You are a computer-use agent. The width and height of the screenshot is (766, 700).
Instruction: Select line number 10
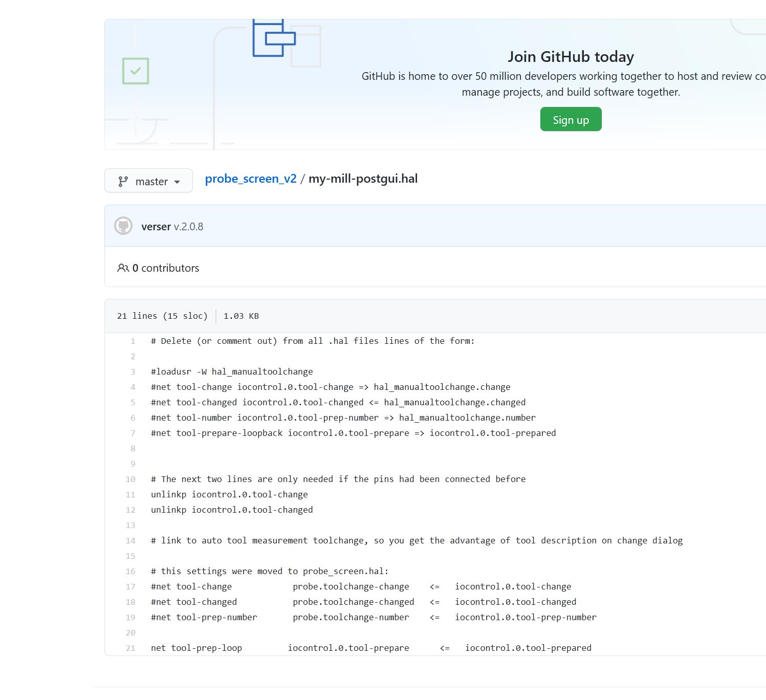pyautogui.click(x=130, y=479)
